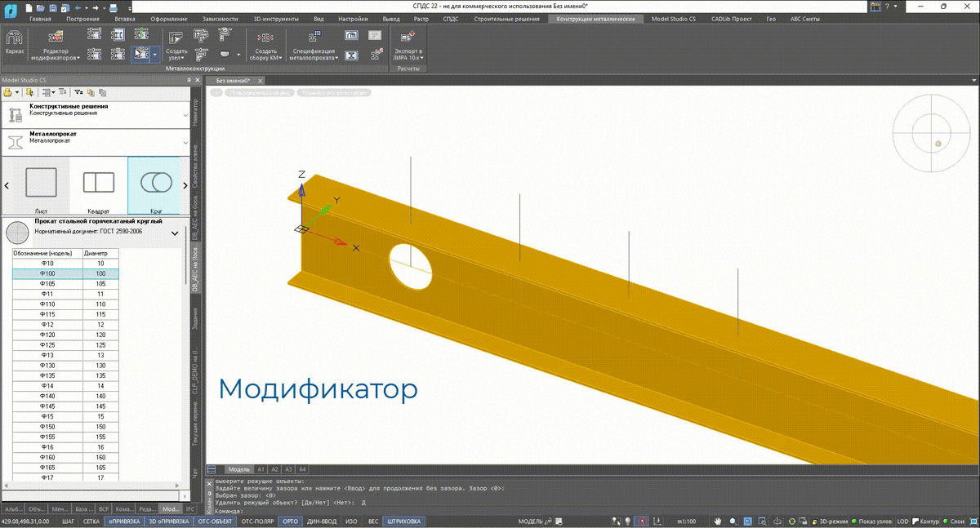The image size is (980, 528).
Task: Click the command line menu icon left of Модель tab
Action: pos(212,469)
